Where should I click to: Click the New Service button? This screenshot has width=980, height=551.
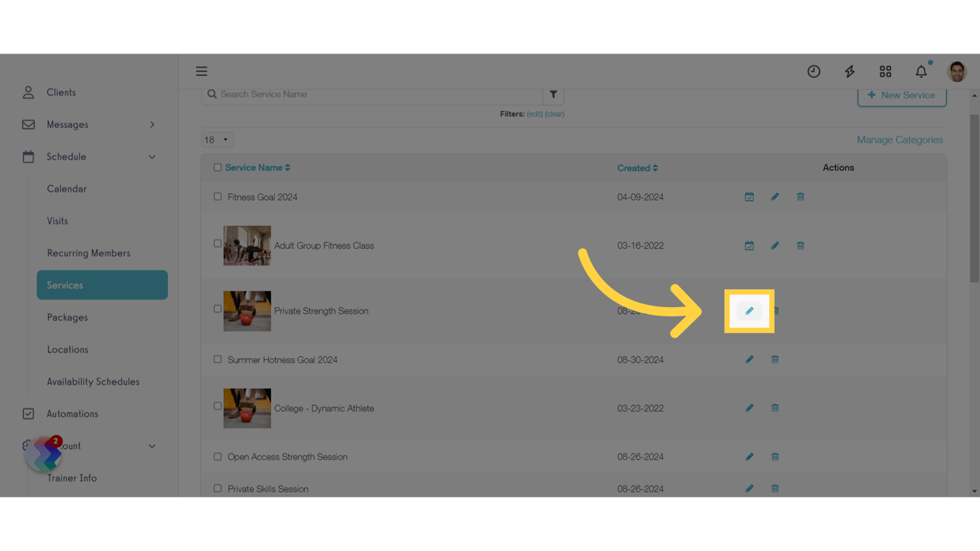[902, 95]
